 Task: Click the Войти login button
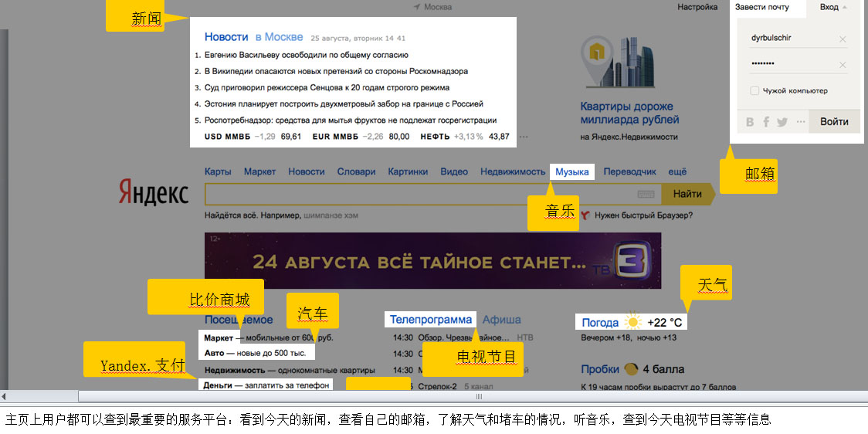tap(834, 122)
